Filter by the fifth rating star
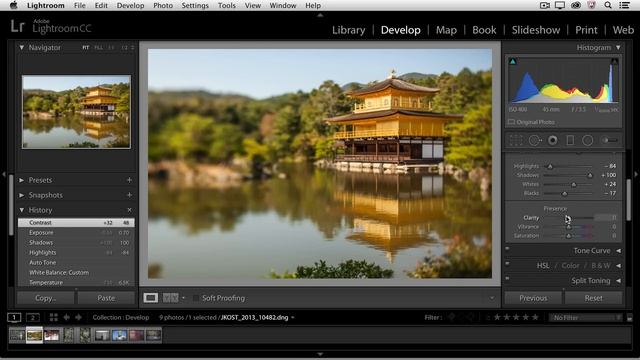Screen dimensions: 640x360 [535, 317]
